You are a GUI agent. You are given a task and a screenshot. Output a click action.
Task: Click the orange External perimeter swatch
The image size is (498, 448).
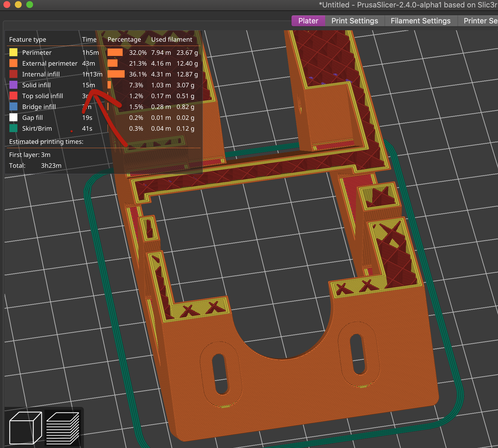click(x=13, y=63)
